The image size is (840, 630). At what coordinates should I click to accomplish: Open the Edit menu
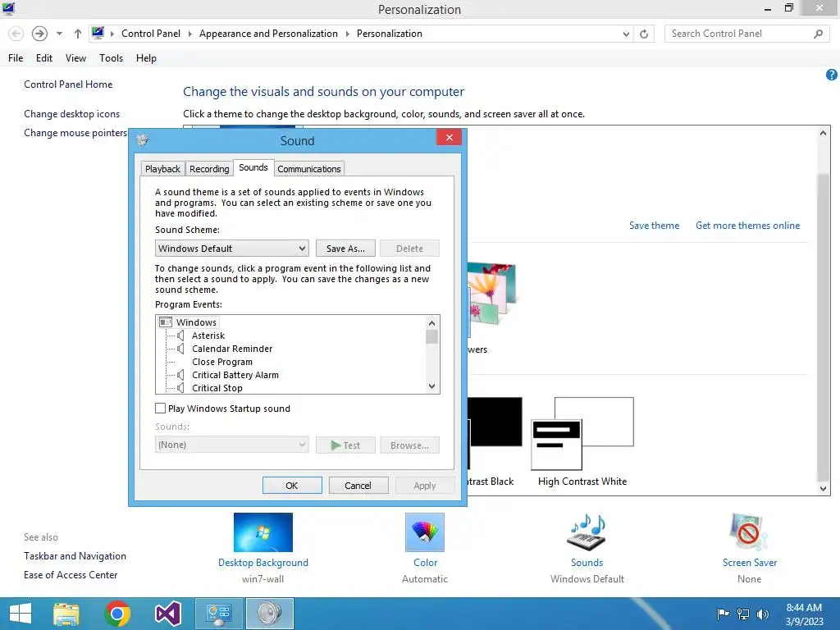click(x=44, y=58)
